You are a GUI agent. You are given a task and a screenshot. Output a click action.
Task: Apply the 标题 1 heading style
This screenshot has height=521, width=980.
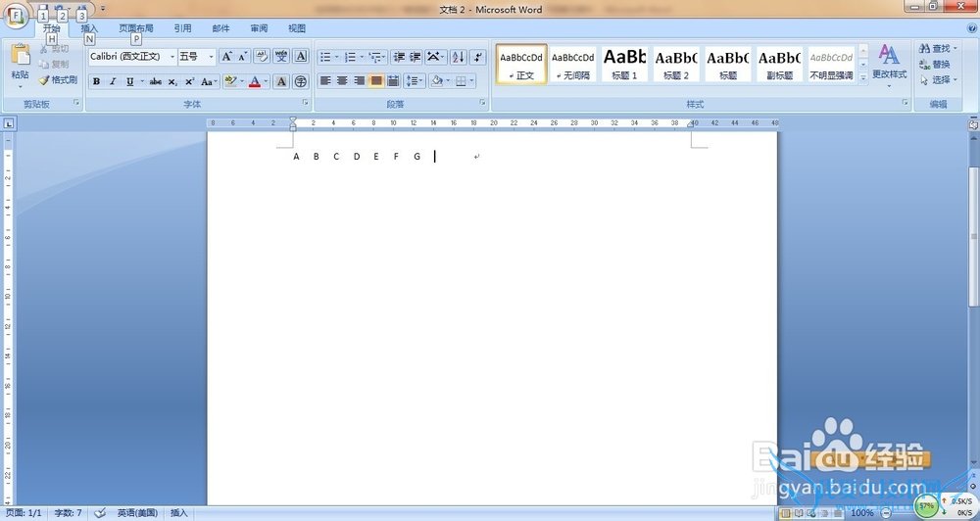coord(624,64)
